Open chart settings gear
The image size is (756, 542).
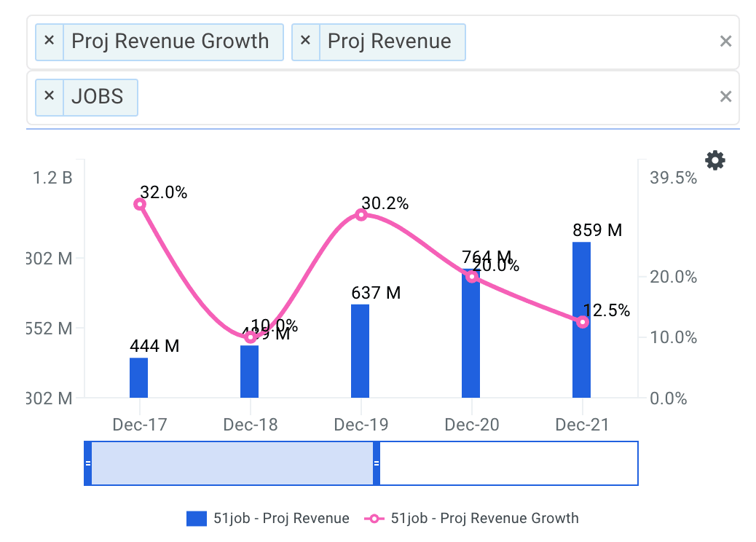[715, 160]
